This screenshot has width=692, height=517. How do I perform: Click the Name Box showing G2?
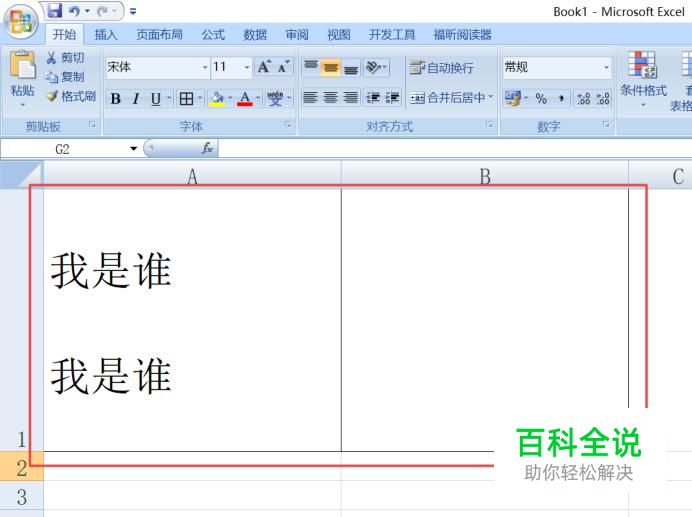point(62,149)
